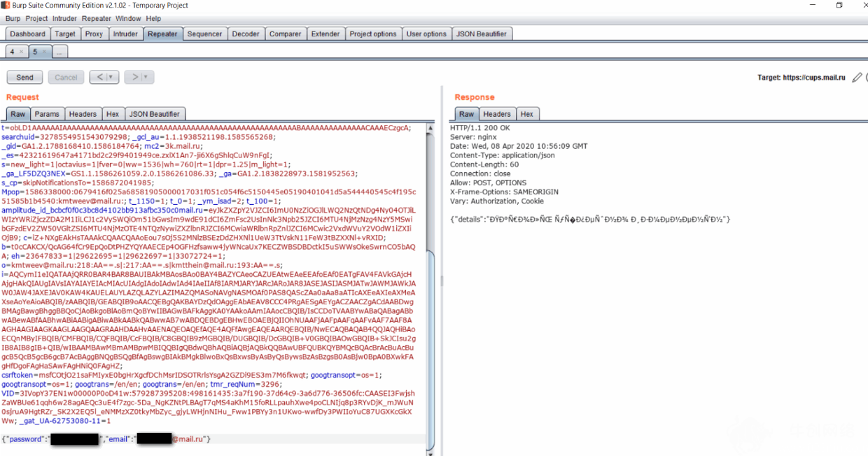Select the Repeater tool tab

162,34
